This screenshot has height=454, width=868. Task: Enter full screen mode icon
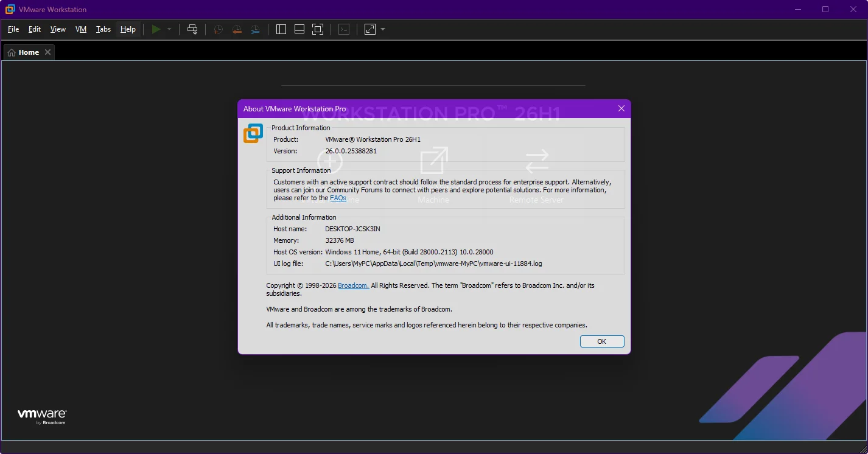pyautogui.click(x=318, y=29)
